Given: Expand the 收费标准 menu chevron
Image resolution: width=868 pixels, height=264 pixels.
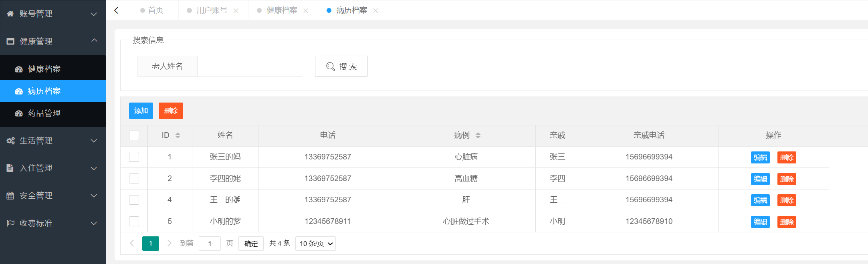Looking at the screenshot, I should click(94, 224).
